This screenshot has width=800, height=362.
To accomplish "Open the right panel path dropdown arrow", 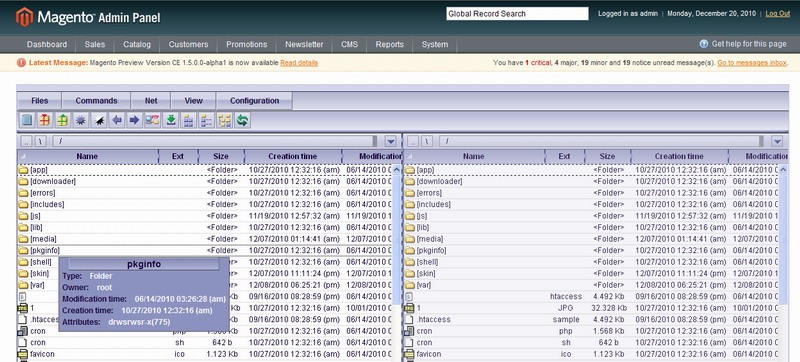I will tap(777, 141).
